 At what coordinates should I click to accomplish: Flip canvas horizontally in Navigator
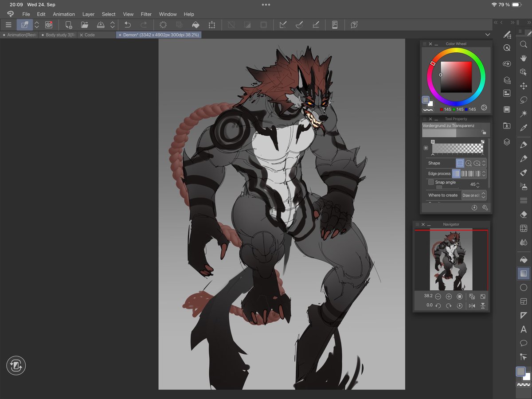[472, 305]
